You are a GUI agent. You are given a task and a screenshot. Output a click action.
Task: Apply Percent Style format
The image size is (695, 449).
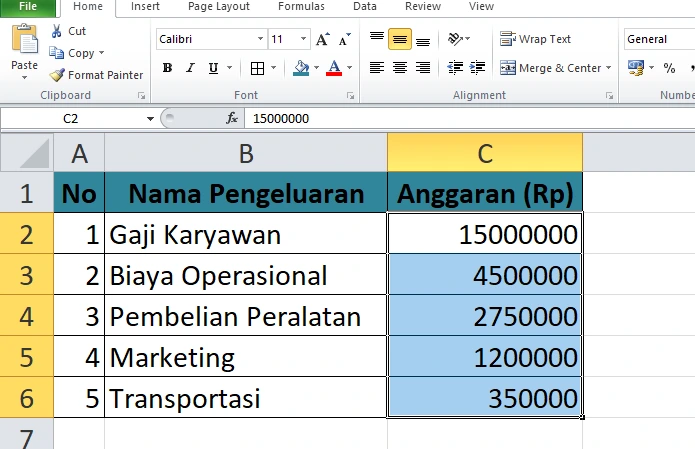669,68
